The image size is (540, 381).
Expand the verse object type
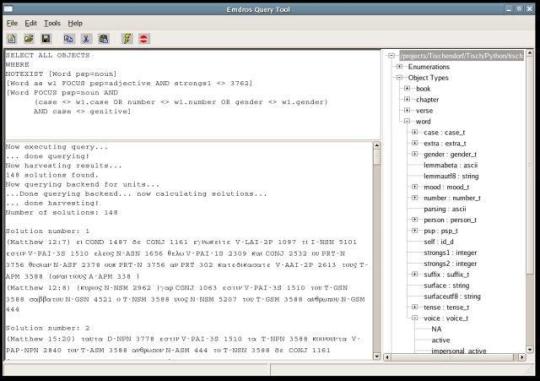click(x=407, y=111)
